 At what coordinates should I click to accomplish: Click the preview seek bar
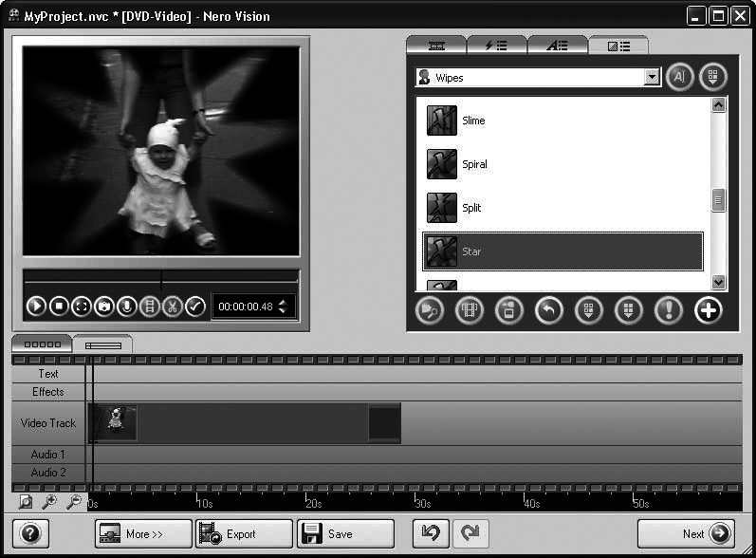point(161,281)
